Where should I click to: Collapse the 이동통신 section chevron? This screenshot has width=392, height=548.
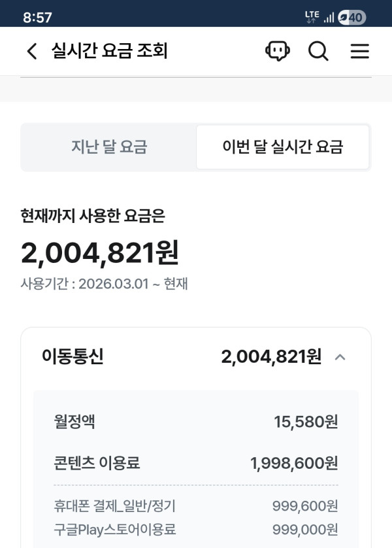tap(340, 357)
